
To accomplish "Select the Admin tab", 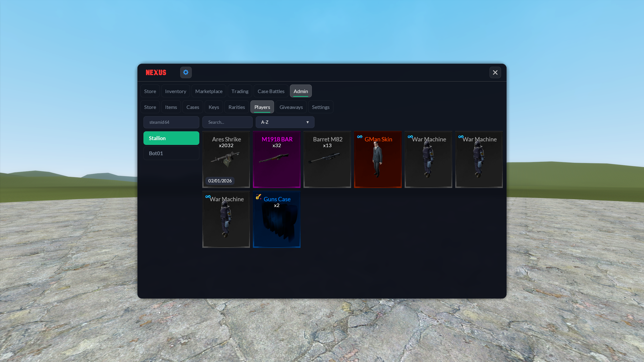I will pos(300,91).
